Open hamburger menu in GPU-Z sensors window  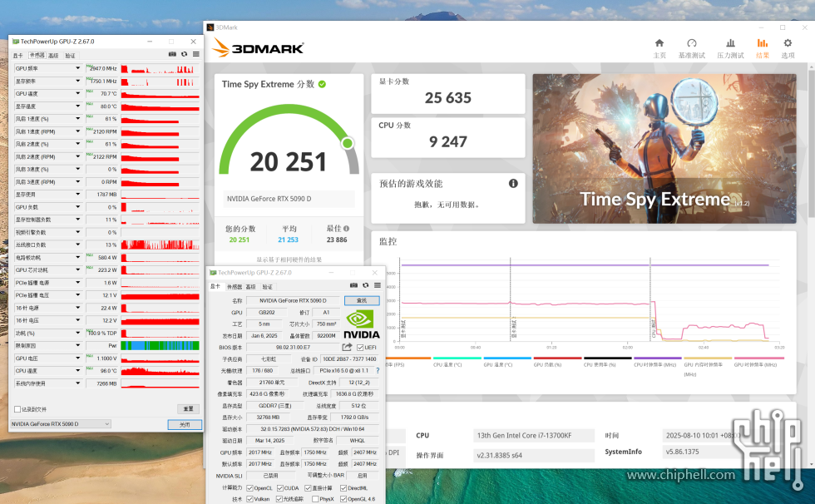click(196, 54)
